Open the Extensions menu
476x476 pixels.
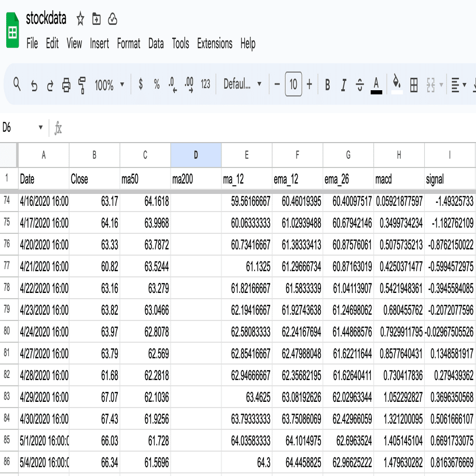coord(215,44)
